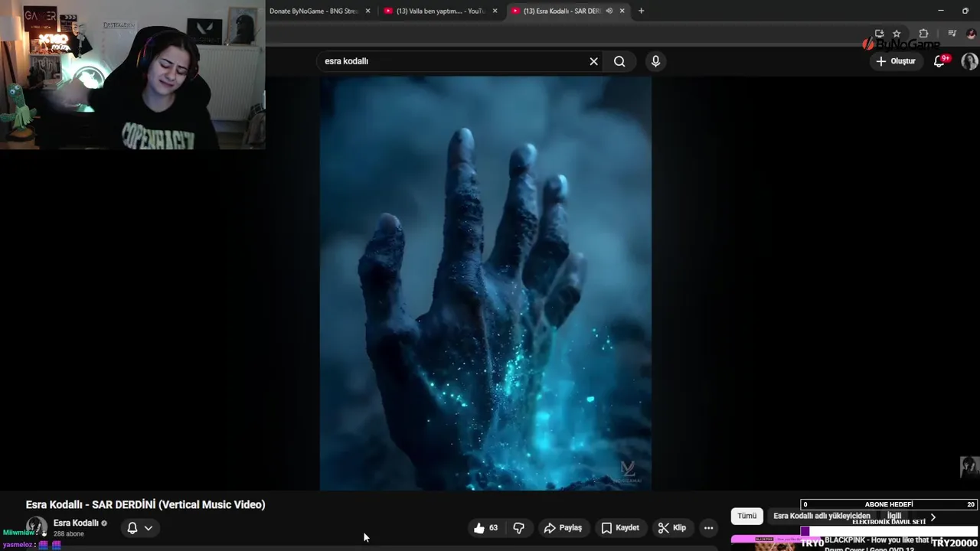Open the YouTube account avatar menu
This screenshot has height=551, width=980.
click(969, 61)
